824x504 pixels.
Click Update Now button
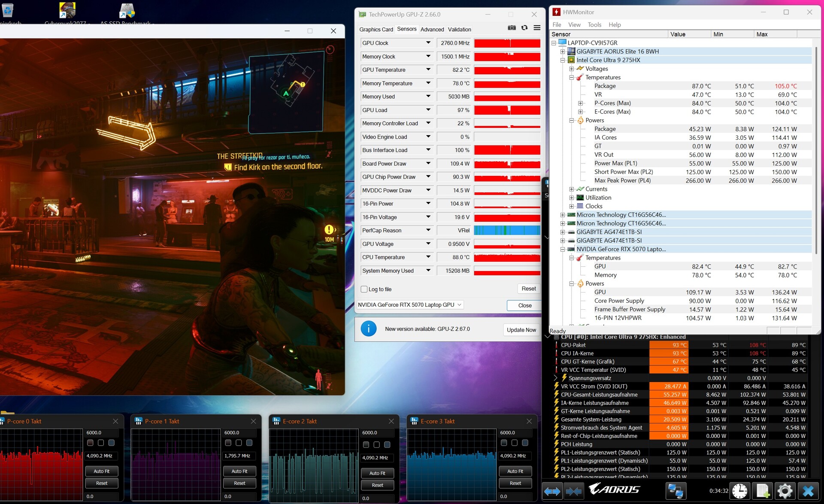point(521,330)
